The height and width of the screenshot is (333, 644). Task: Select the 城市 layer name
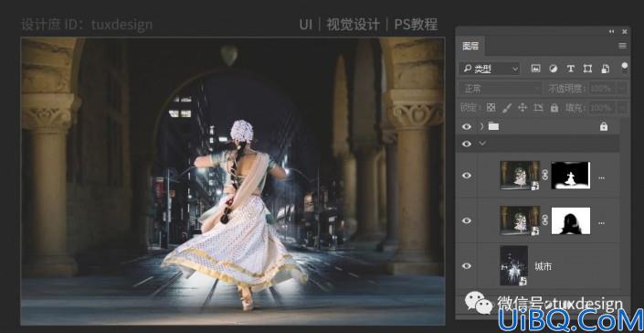tap(543, 267)
